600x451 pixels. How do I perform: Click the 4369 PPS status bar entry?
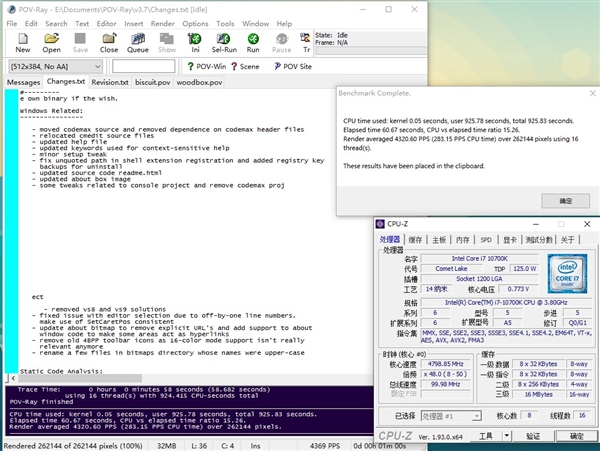[x=325, y=446]
